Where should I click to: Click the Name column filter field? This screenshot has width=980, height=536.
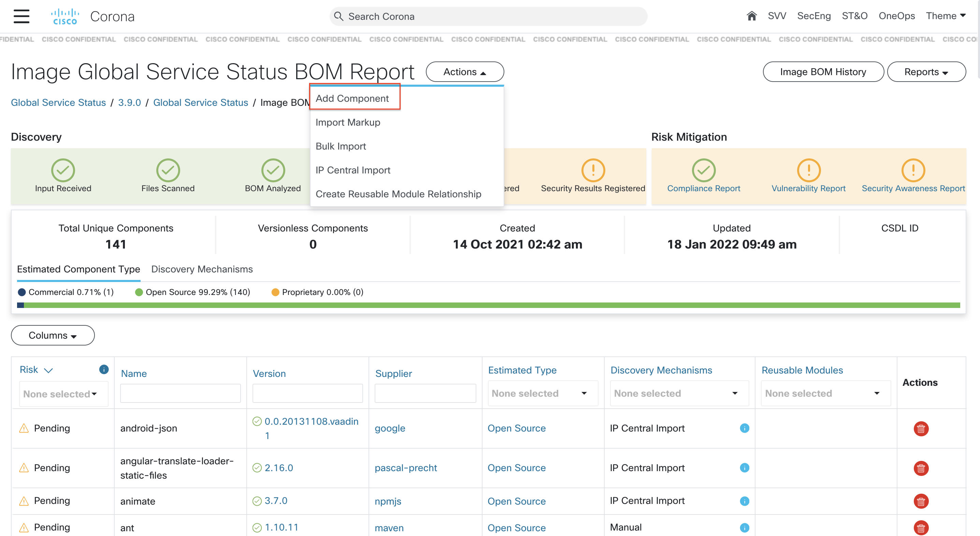180,393
